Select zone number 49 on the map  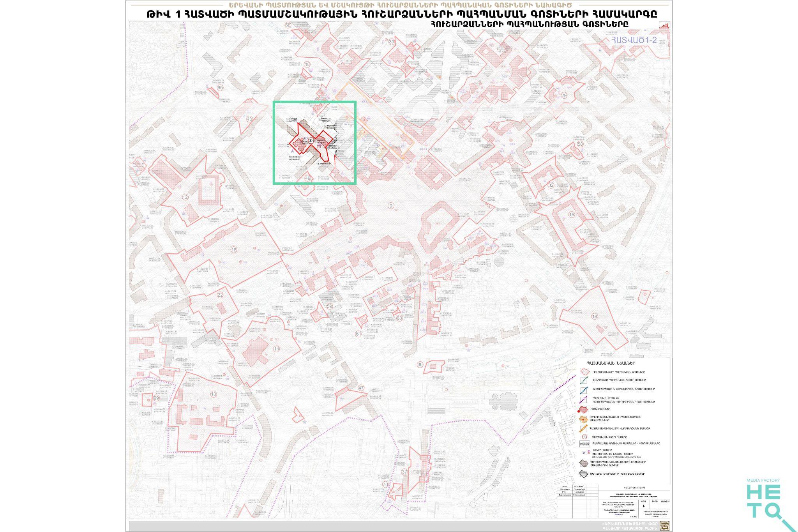tap(308, 178)
